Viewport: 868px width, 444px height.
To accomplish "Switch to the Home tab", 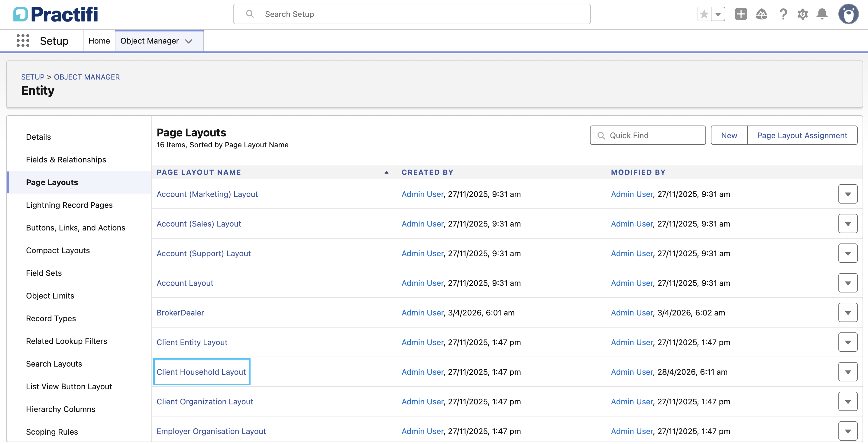I will [99, 41].
